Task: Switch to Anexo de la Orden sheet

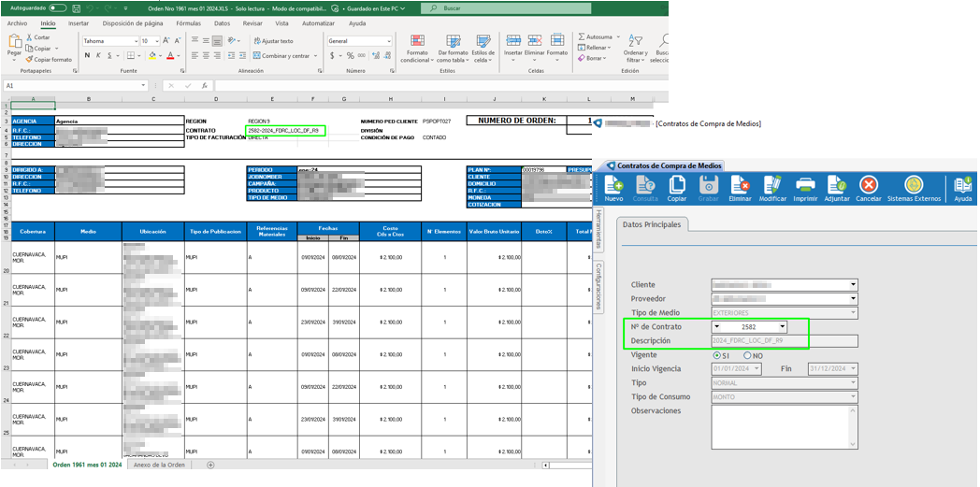Action: click(159, 465)
